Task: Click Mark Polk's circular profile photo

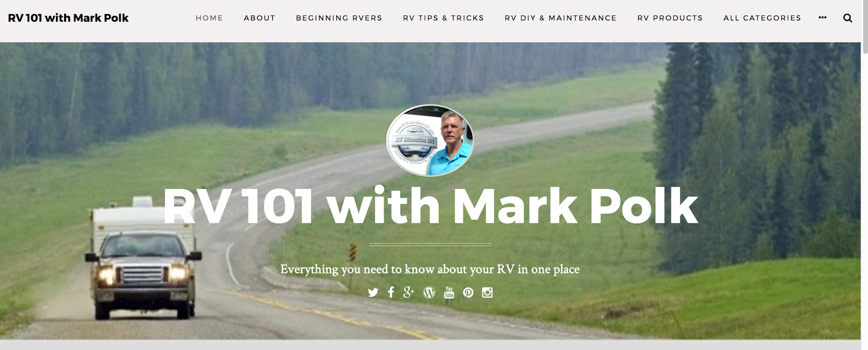Action: (430, 141)
